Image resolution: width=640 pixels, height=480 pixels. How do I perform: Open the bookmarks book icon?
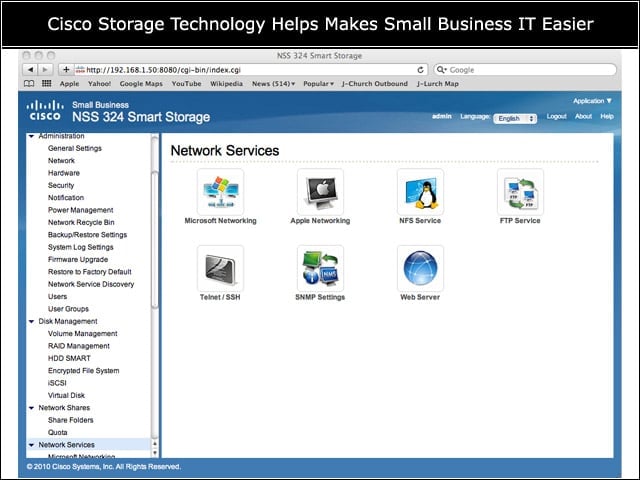tap(29, 84)
